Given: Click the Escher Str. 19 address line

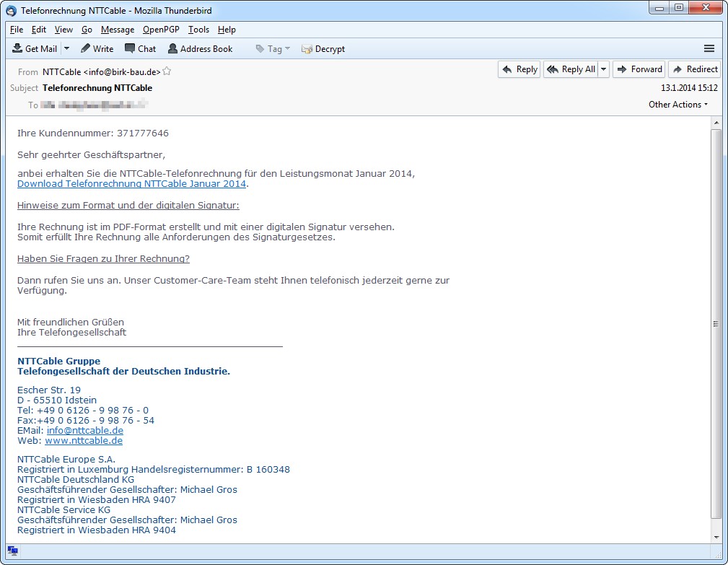Looking at the screenshot, I should (49, 390).
